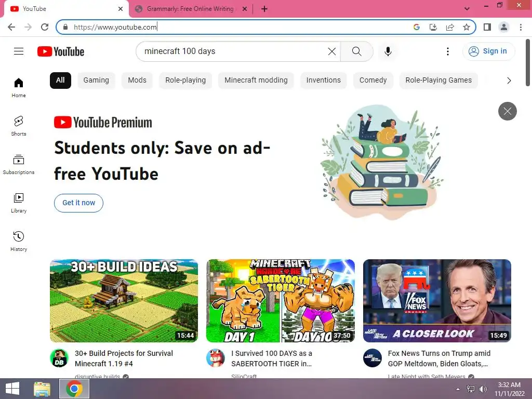The image size is (532, 399).
Task: Select the Gaming filter chip
Action: pos(96,81)
